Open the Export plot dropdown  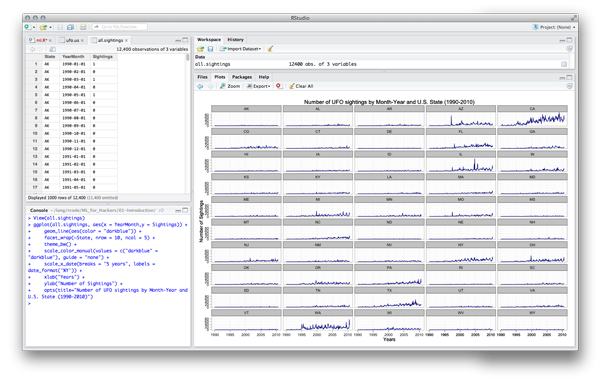[258, 86]
